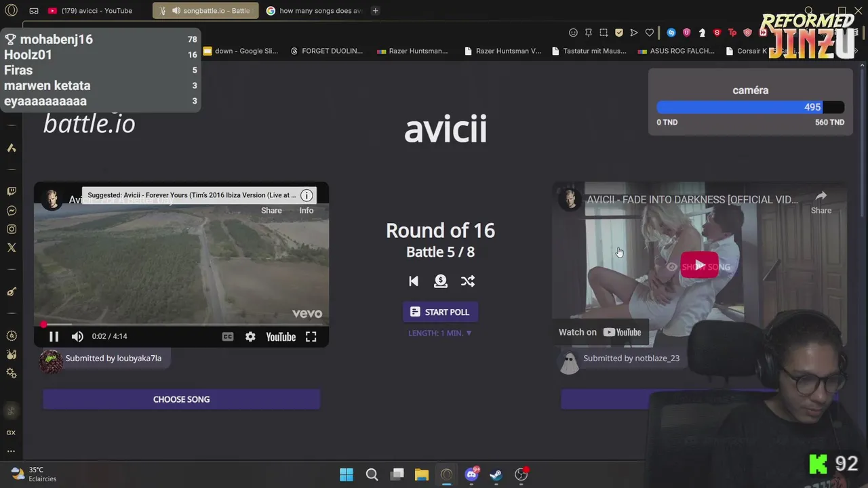The width and height of the screenshot is (868, 488).
Task: Open the GX sidebar icon
Action: (x=11, y=432)
